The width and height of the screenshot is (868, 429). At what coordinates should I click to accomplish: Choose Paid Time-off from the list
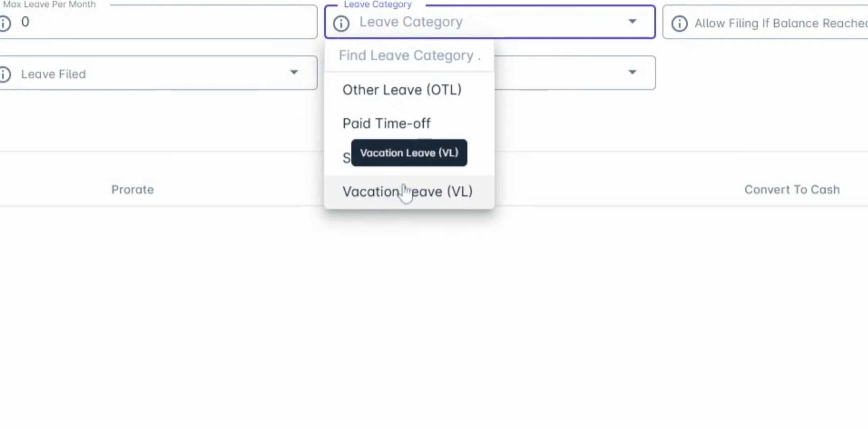(386, 124)
